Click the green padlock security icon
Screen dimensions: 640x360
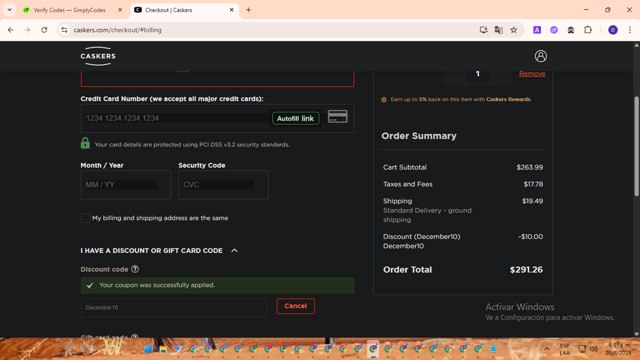pyautogui.click(x=85, y=143)
